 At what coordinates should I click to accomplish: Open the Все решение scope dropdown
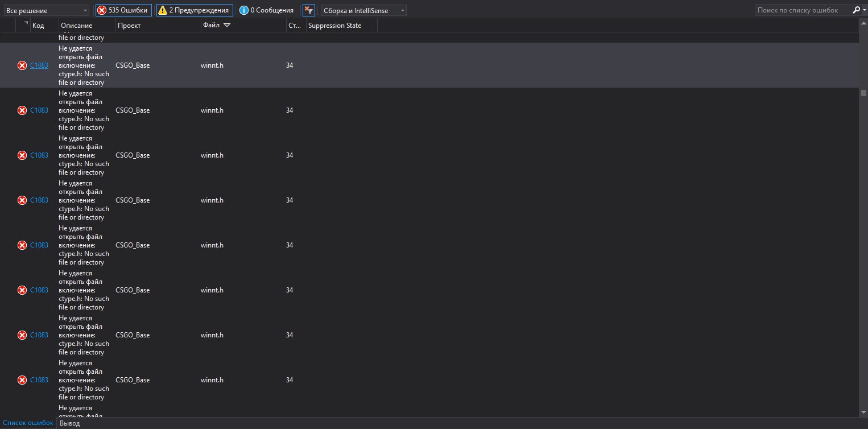click(46, 10)
